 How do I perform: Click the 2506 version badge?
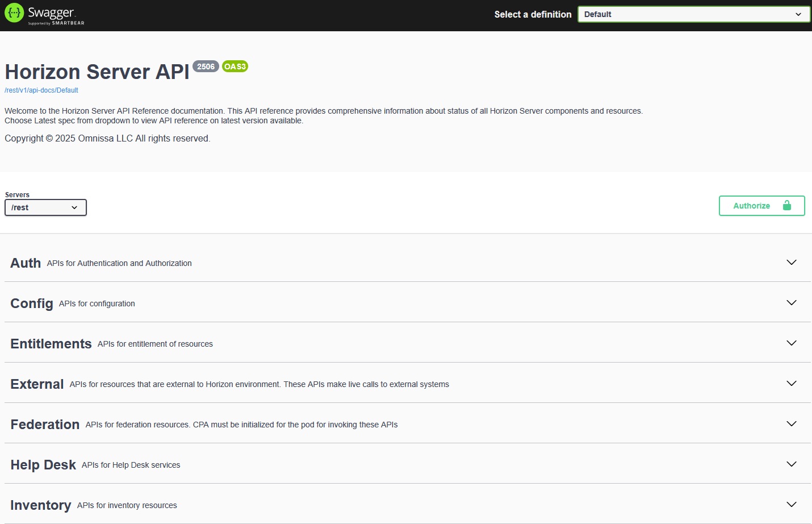206,66
